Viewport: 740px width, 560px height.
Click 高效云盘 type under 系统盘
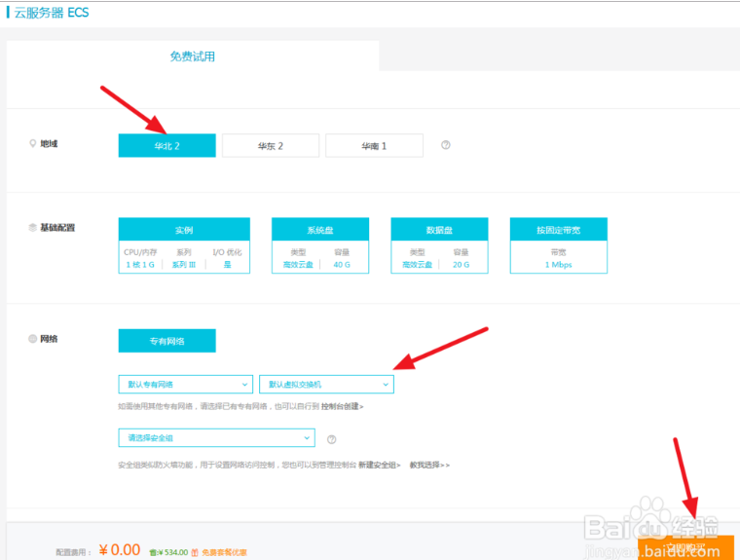pos(298,265)
